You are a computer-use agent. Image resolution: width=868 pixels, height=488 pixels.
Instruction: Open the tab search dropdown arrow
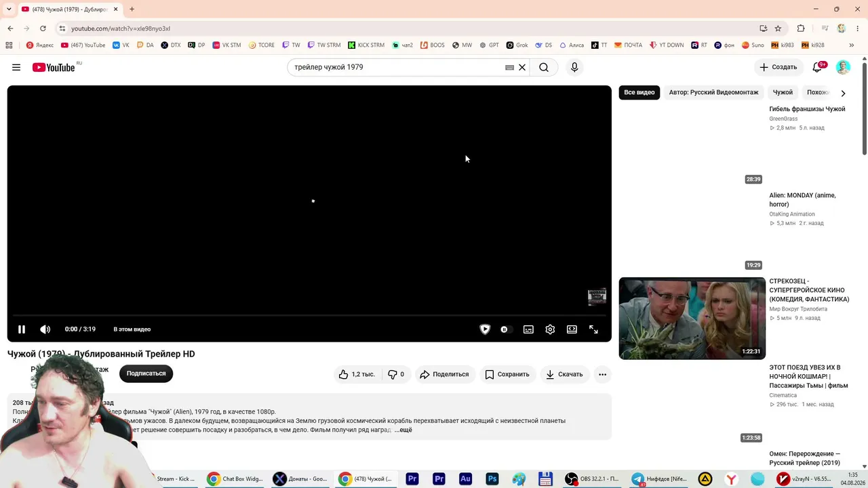click(9, 9)
